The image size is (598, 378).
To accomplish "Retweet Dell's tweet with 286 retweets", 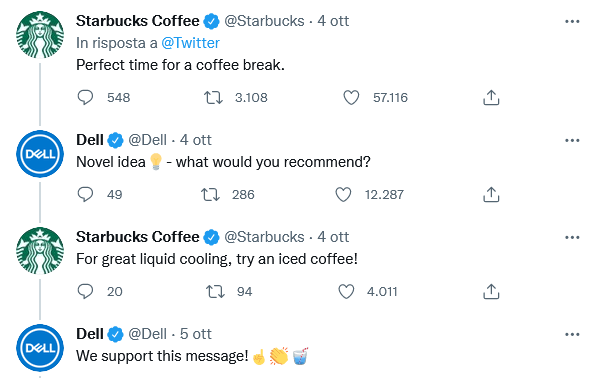I will pyautogui.click(x=211, y=195).
